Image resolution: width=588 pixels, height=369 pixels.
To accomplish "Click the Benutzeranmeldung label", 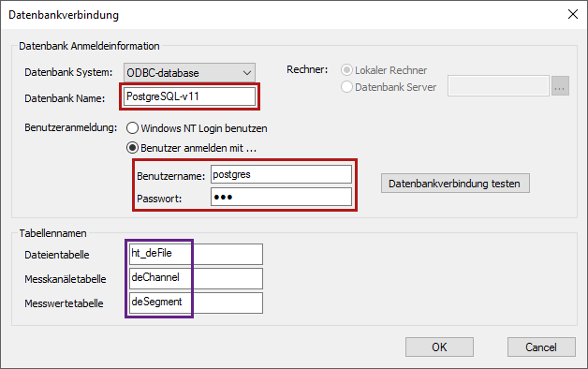I will click(x=70, y=127).
